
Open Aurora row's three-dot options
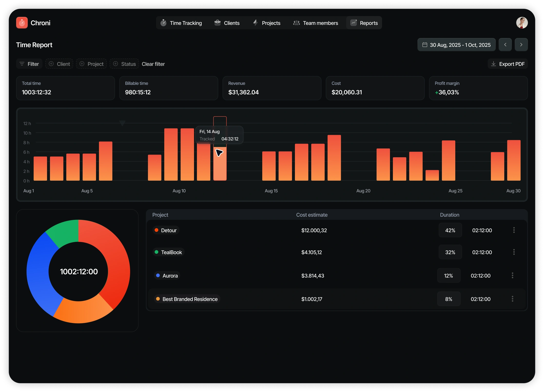(512, 275)
